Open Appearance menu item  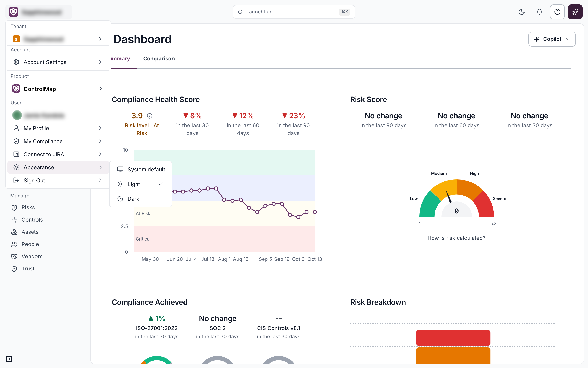pyautogui.click(x=58, y=167)
